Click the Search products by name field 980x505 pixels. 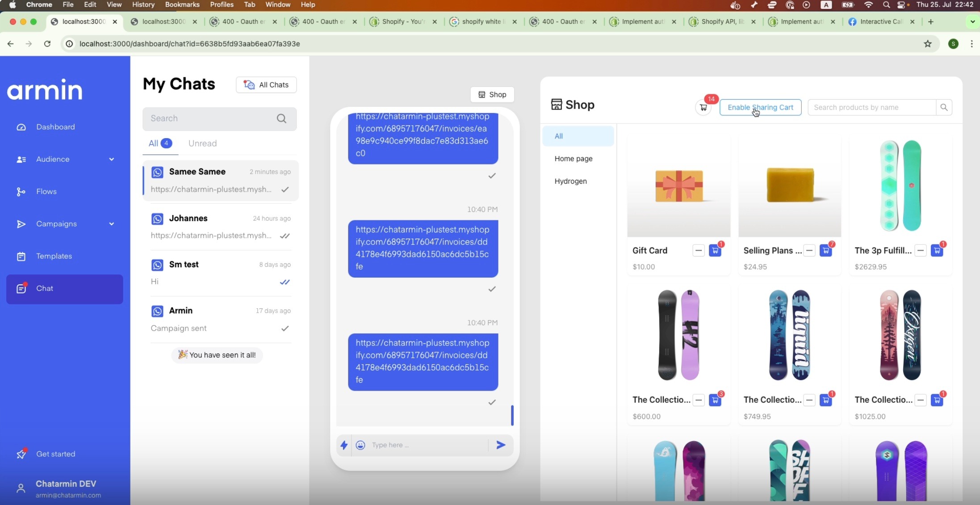pyautogui.click(x=871, y=107)
